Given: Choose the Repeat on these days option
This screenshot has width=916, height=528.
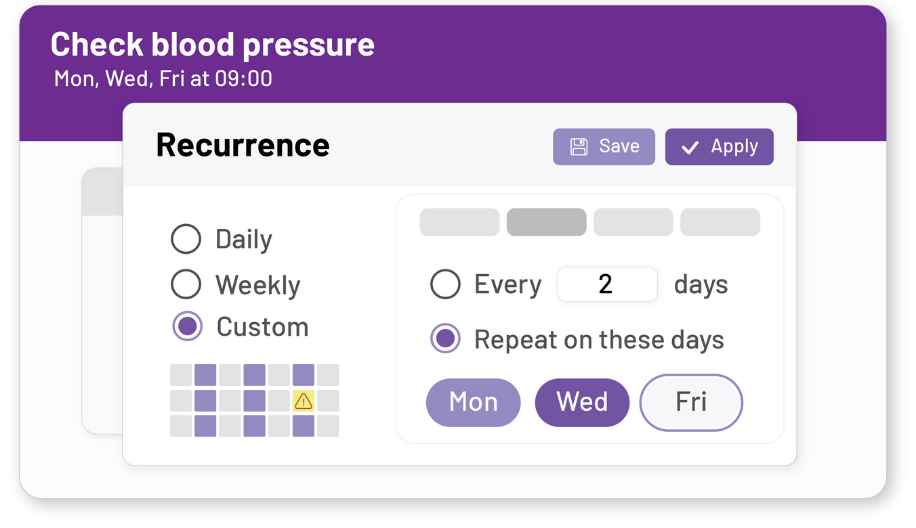Looking at the screenshot, I should tap(445, 339).
